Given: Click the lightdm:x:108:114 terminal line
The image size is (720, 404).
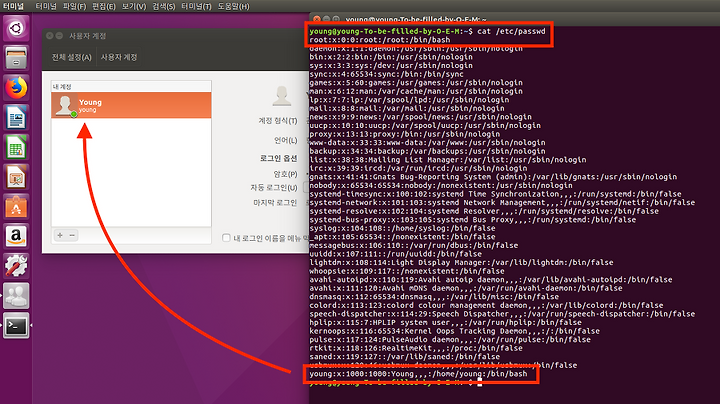Looking at the screenshot, I should 461,263.
